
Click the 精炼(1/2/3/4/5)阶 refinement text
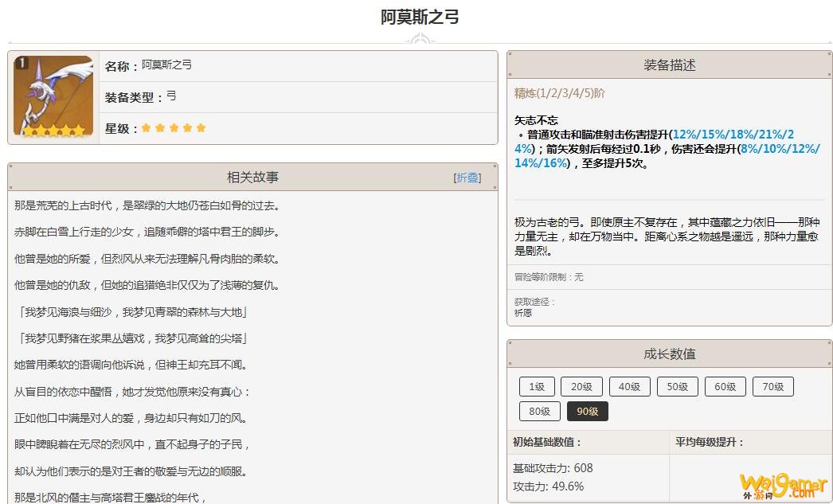[560, 93]
